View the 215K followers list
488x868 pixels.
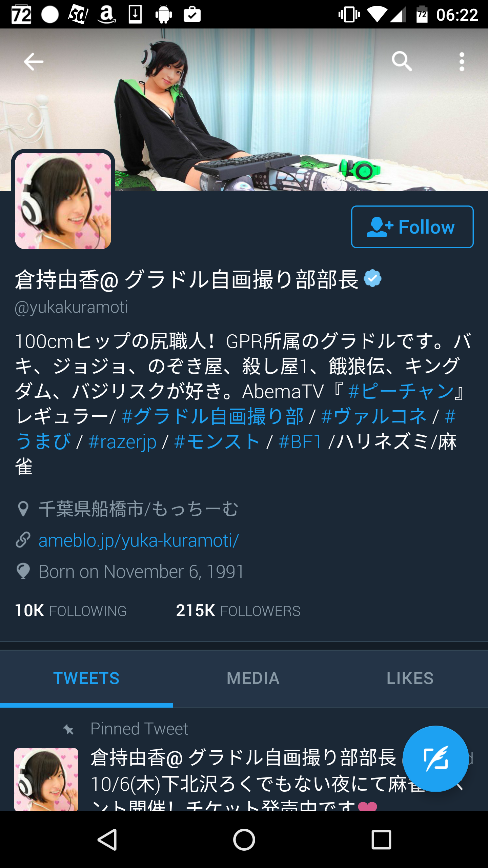tap(238, 611)
